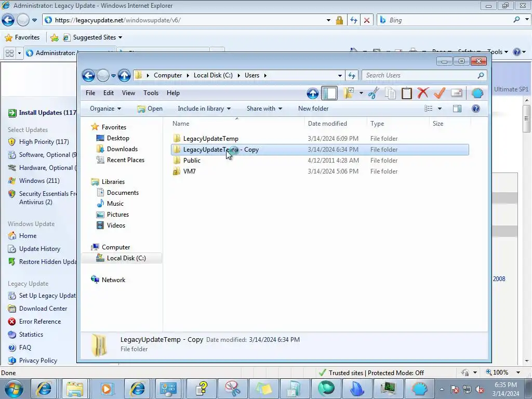The width and height of the screenshot is (532, 399).
Task: Open the View menu
Action: click(128, 93)
